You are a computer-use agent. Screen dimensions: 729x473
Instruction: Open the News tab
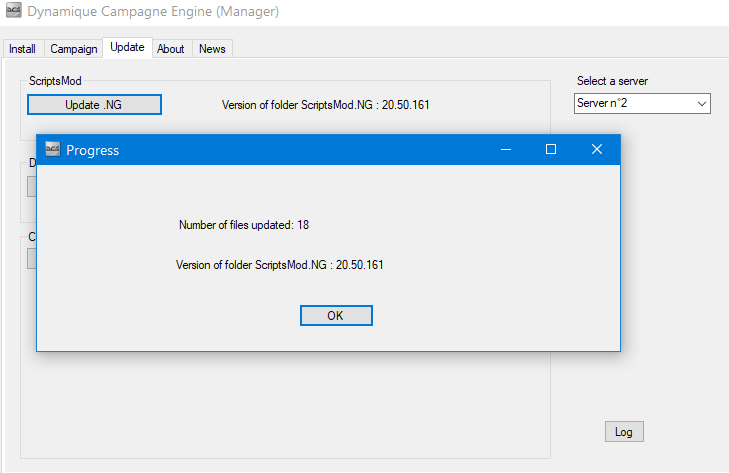[x=212, y=49]
